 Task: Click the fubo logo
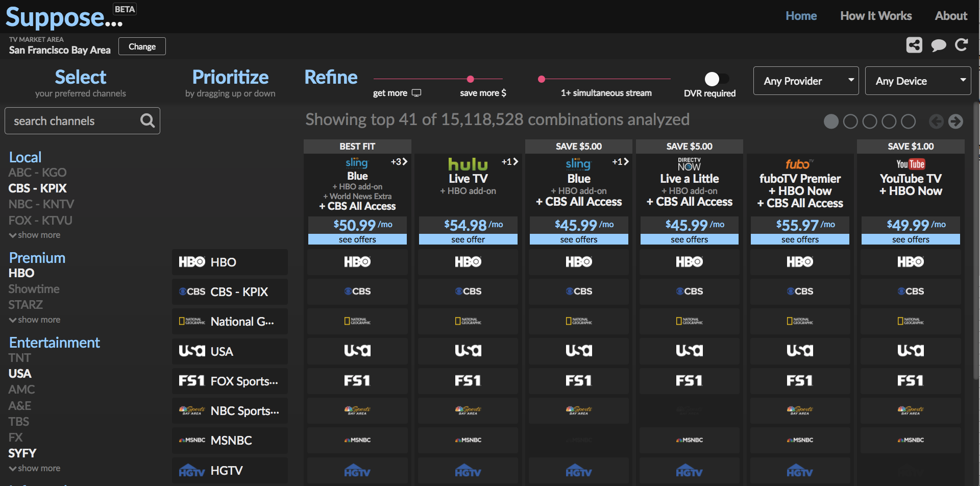pos(799,164)
